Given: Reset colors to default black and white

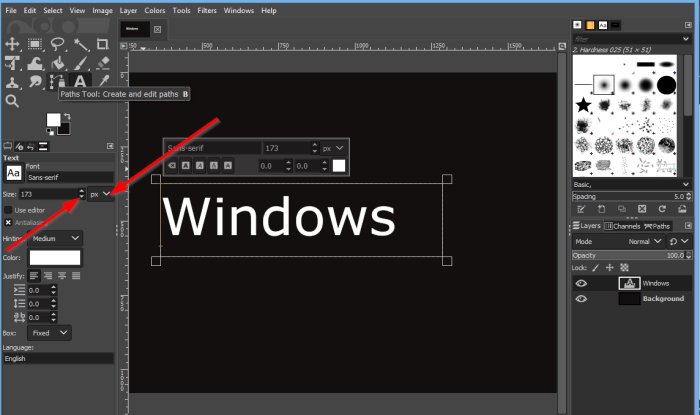Looking at the screenshot, I should 50,131.
